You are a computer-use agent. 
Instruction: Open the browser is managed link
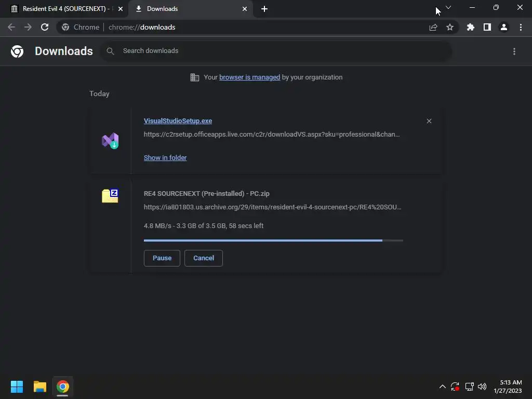(250, 77)
